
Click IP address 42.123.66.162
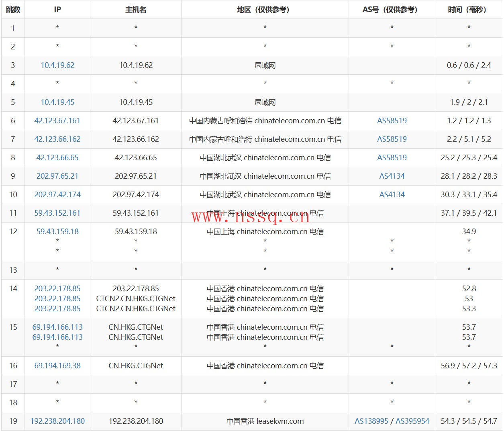tap(57, 139)
